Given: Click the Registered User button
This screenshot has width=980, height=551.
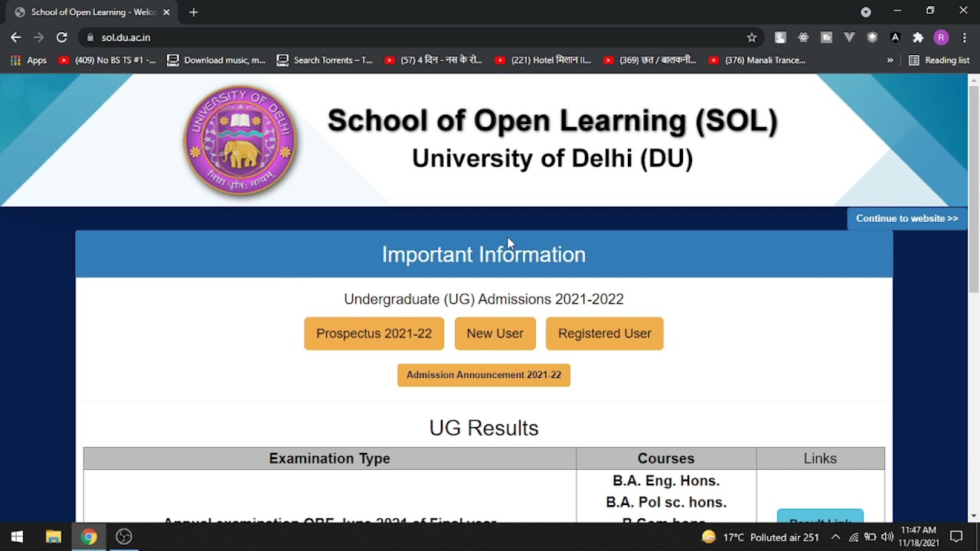Looking at the screenshot, I should pos(605,334).
